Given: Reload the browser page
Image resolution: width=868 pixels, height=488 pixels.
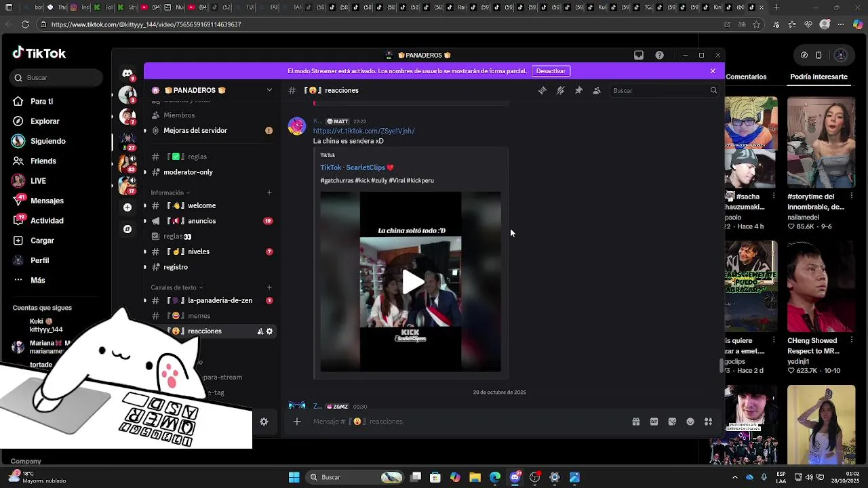Looking at the screenshot, I should 25,24.
